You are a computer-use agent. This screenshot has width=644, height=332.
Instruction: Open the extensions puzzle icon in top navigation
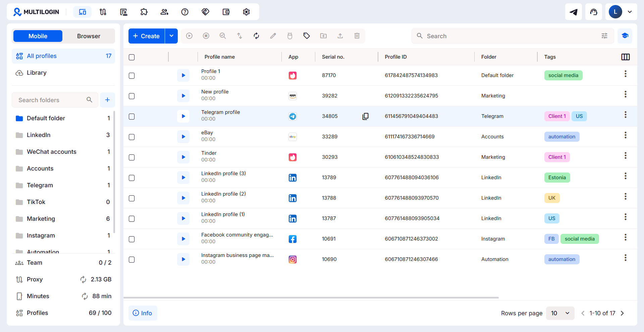tap(144, 12)
